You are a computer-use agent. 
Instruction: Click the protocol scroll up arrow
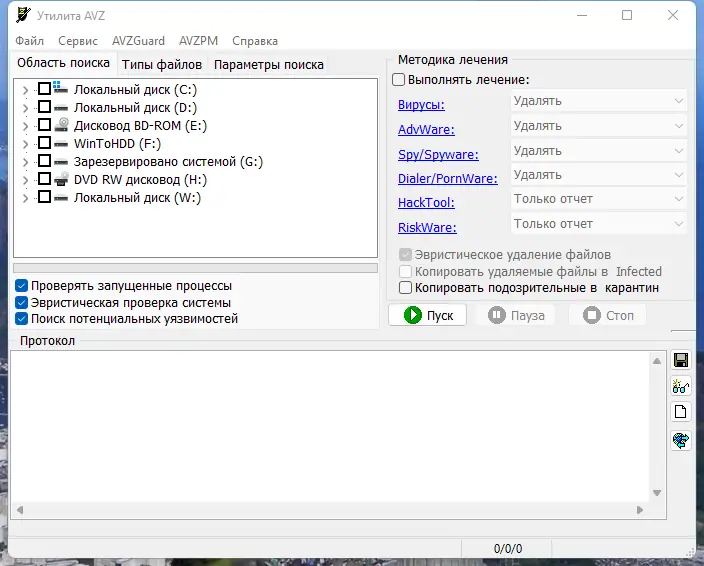[x=657, y=361]
